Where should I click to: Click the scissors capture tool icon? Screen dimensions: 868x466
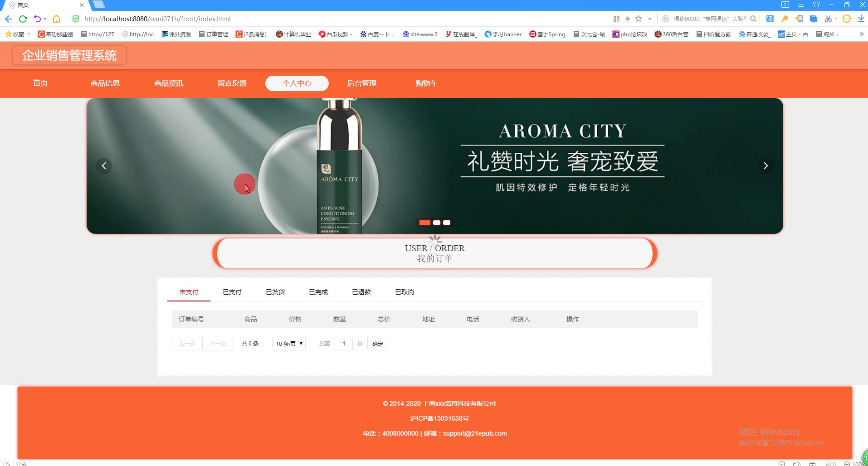pos(828,19)
